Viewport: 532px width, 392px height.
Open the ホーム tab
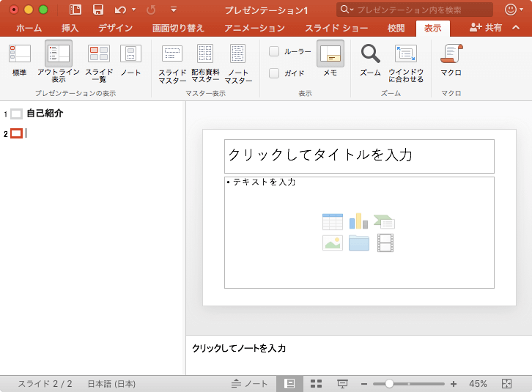(x=29, y=28)
